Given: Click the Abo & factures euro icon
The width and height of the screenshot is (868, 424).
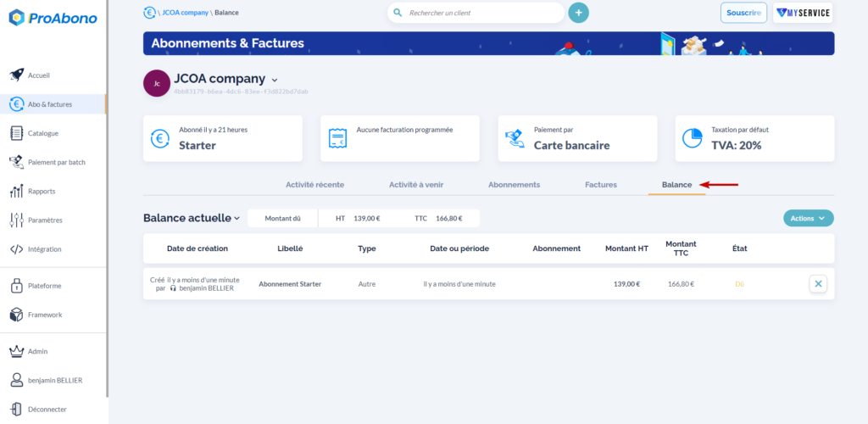Looking at the screenshot, I should point(17,104).
